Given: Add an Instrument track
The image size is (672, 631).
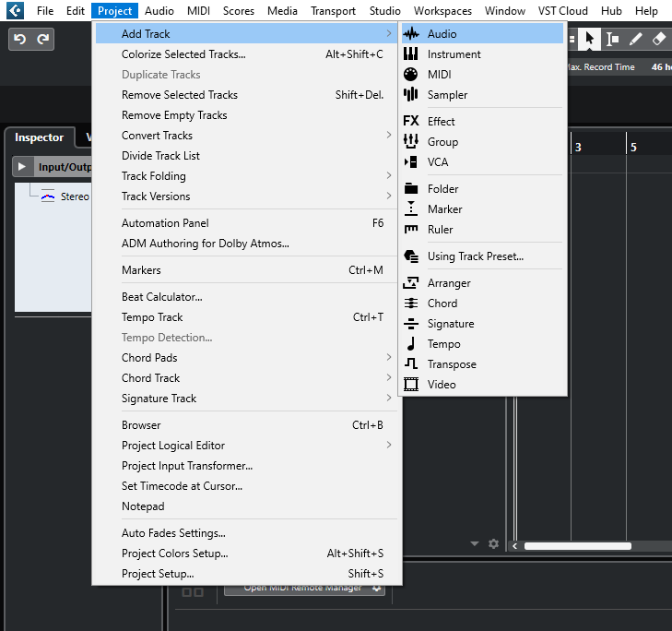Looking at the screenshot, I should [483, 54].
